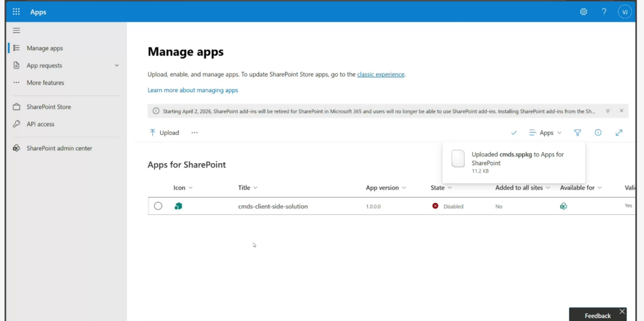
Task: Expand the App requests navigation item
Action: click(116, 65)
